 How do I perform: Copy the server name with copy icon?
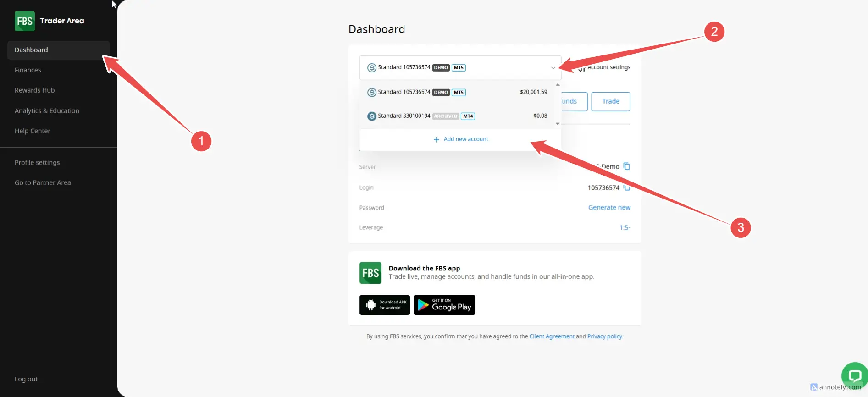tap(627, 166)
